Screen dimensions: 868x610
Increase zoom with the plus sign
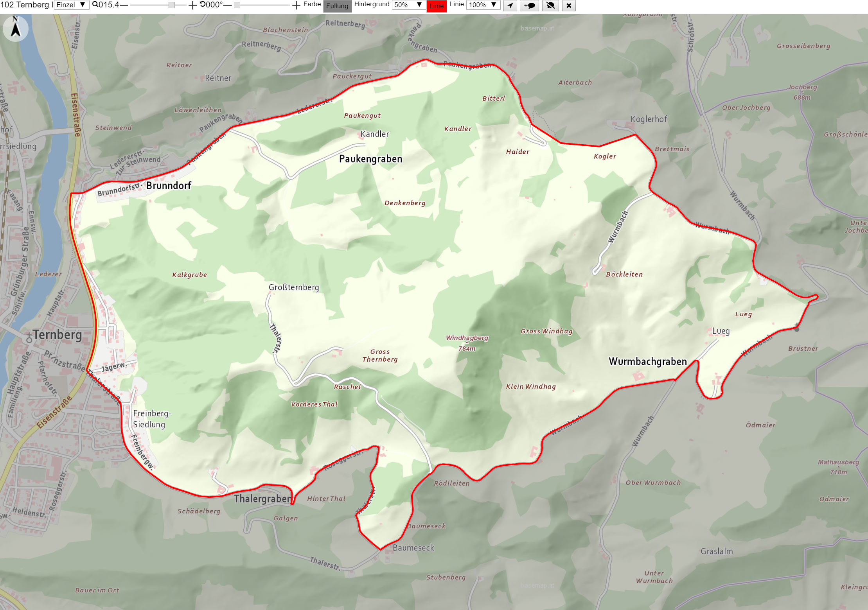(x=192, y=5)
